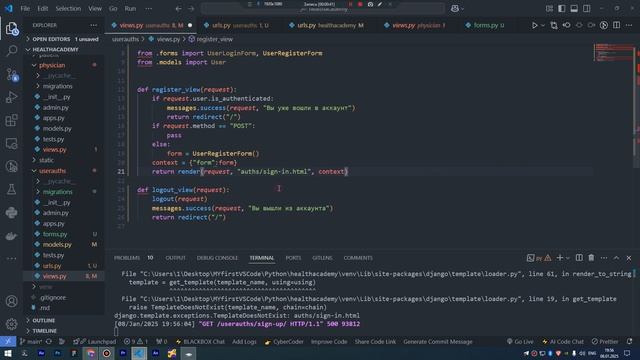640x360 pixels.
Task: Click Go Live in status bar
Action: [520, 342]
